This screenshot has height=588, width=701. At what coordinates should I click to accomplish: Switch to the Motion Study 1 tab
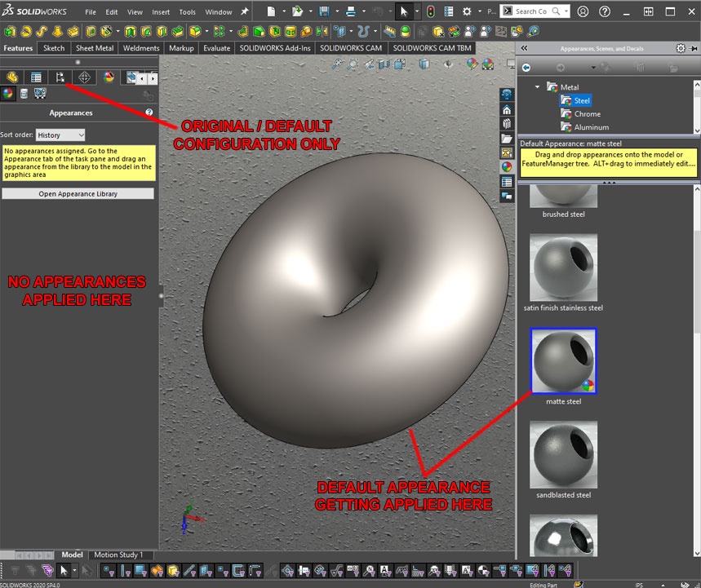[x=118, y=555]
